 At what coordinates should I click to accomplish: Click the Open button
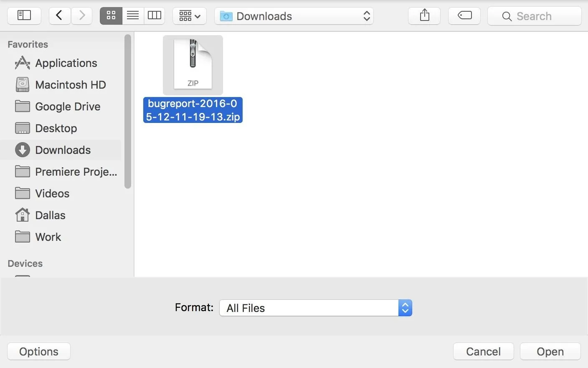[550, 351]
